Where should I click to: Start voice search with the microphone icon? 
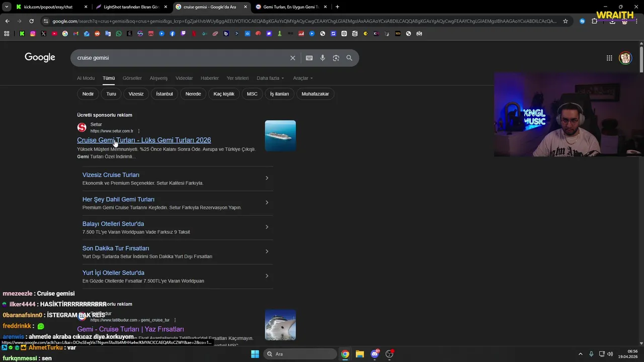coord(323,58)
